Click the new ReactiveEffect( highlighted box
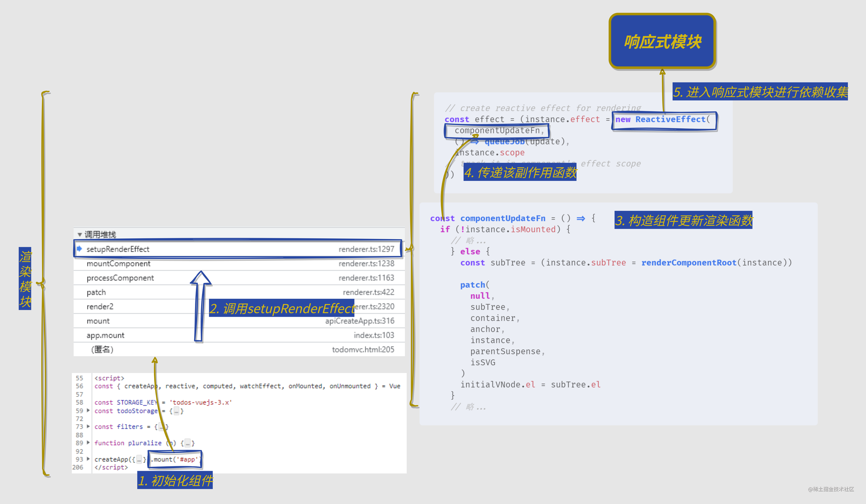866x504 pixels. point(664,120)
